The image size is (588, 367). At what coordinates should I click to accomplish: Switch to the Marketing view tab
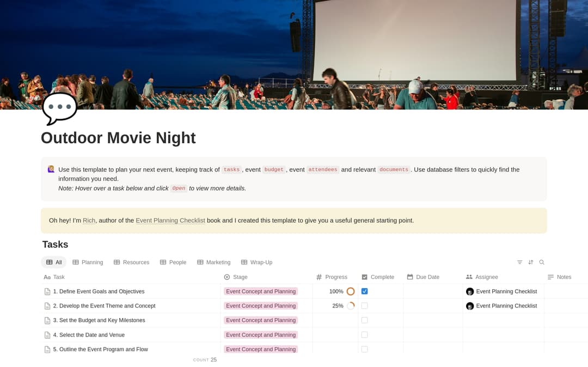tap(213, 262)
